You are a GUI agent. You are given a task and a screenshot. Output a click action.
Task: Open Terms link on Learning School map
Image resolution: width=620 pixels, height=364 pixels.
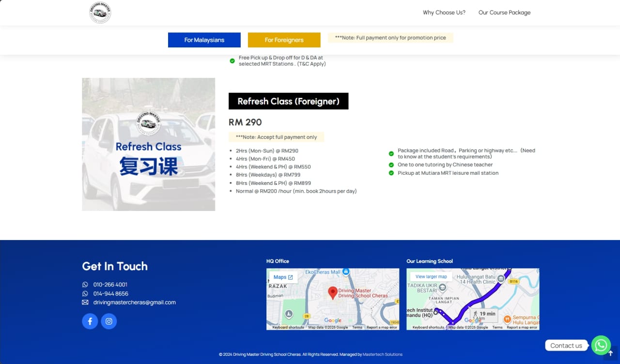click(497, 328)
